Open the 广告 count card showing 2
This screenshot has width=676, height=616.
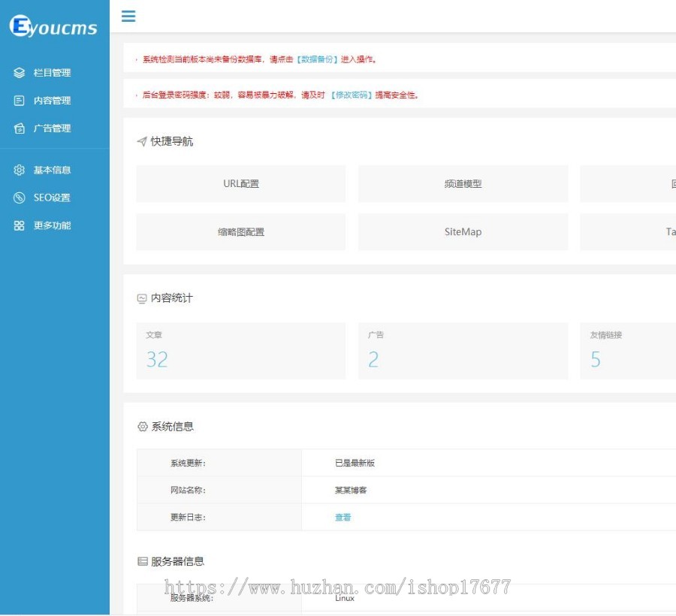(463, 351)
